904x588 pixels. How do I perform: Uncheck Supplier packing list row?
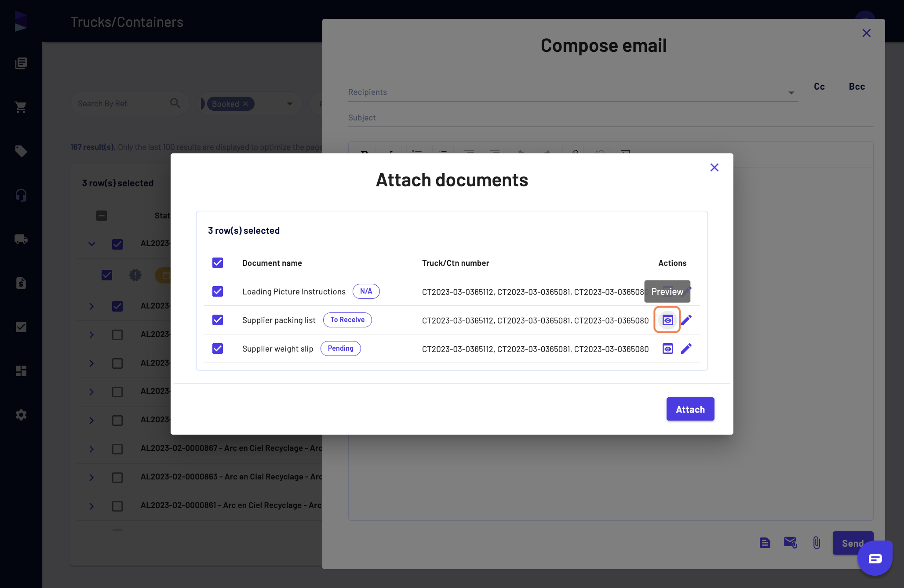coord(218,320)
